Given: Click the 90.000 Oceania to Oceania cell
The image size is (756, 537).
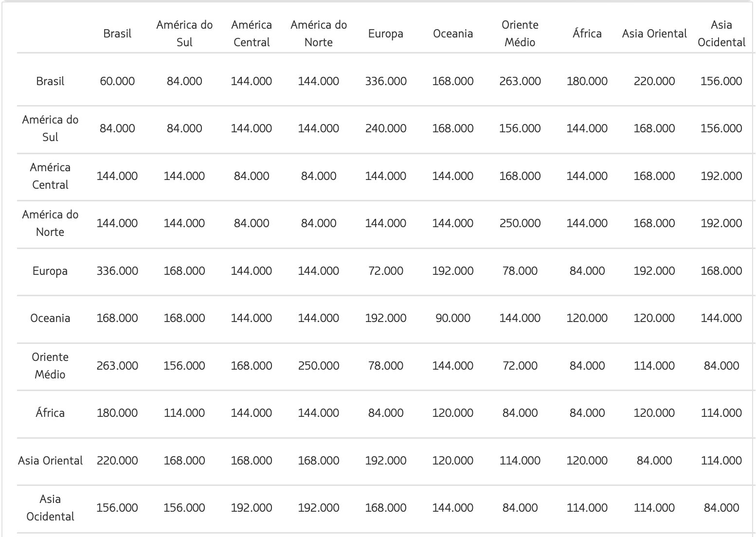Looking at the screenshot, I should pyautogui.click(x=453, y=318).
